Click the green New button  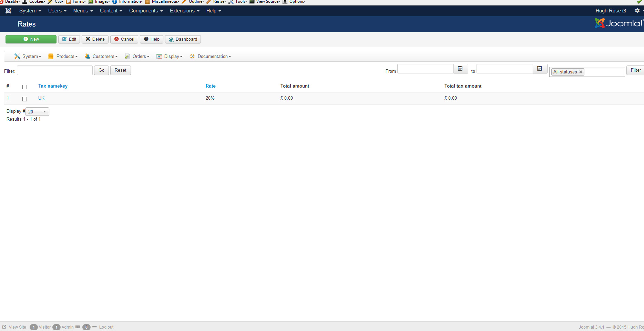[31, 39]
